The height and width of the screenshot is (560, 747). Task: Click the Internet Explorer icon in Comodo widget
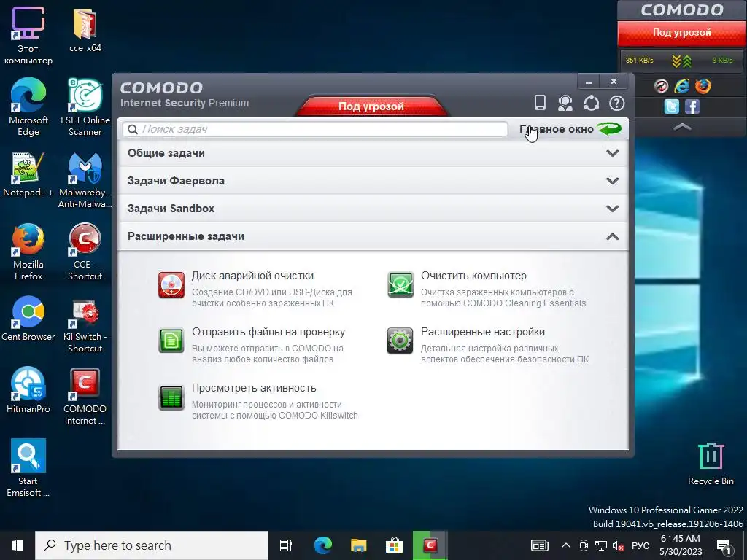click(x=682, y=86)
